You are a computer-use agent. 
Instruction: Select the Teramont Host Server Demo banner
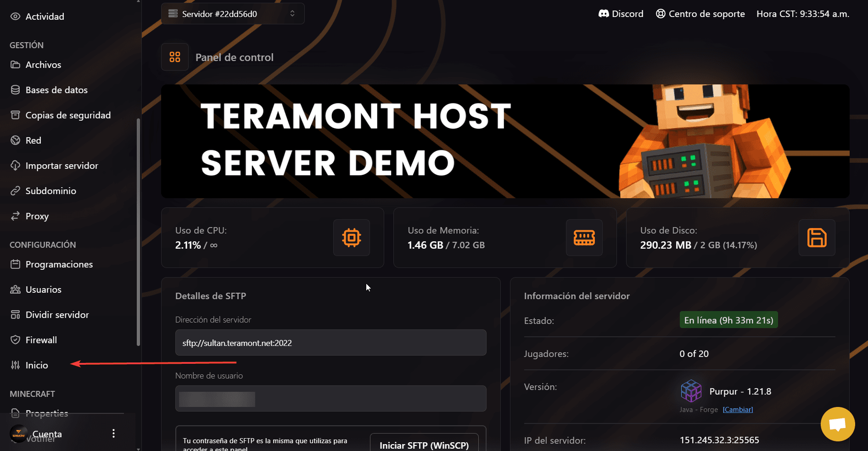pyautogui.click(x=505, y=141)
